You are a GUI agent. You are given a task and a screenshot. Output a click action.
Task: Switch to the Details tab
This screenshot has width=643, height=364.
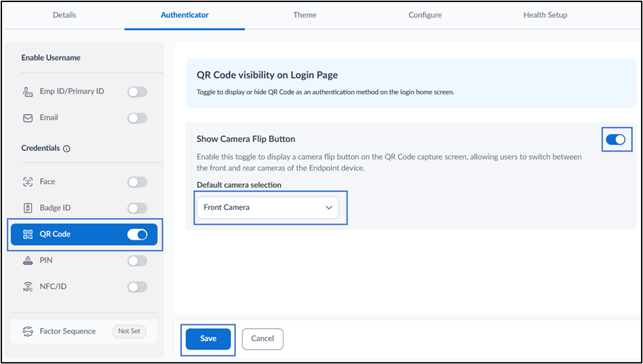65,15
